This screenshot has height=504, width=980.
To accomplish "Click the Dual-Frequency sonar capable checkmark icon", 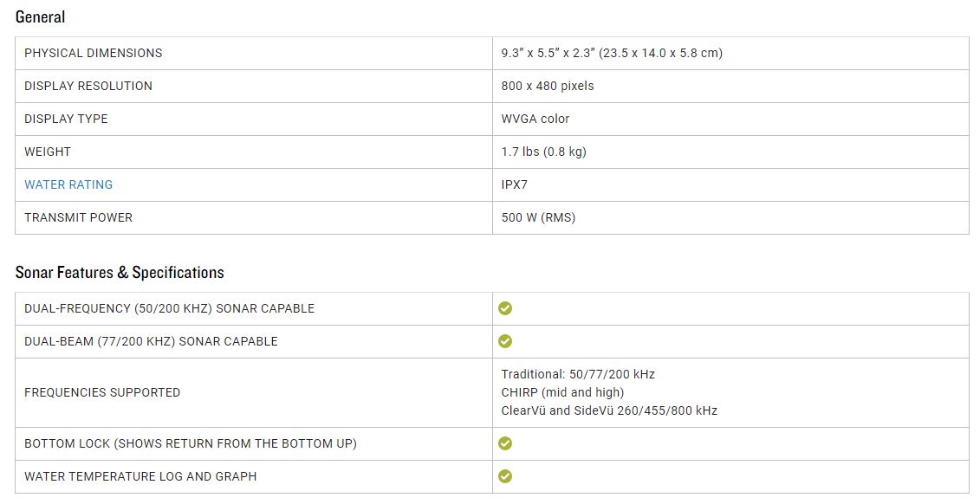I will (505, 308).
